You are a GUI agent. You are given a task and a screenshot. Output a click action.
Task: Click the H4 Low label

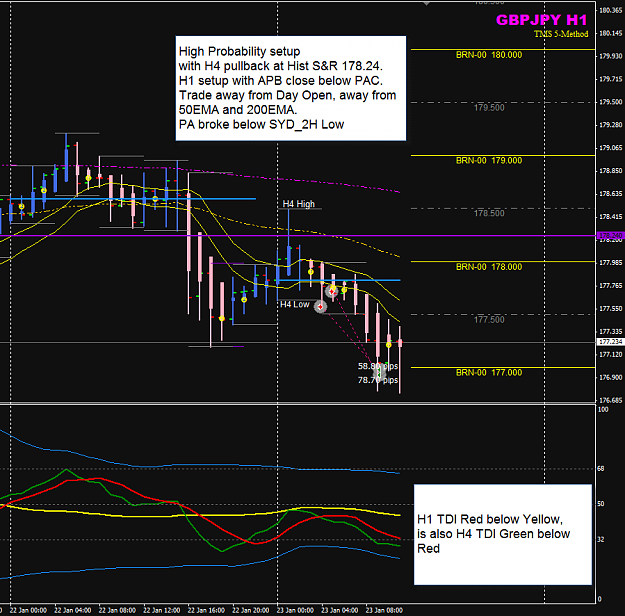coord(295,305)
